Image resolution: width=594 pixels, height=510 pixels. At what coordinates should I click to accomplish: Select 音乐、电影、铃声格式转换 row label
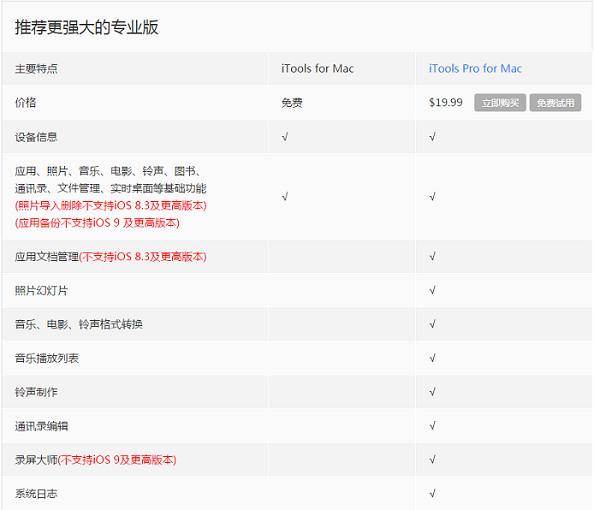click(78, 324)
